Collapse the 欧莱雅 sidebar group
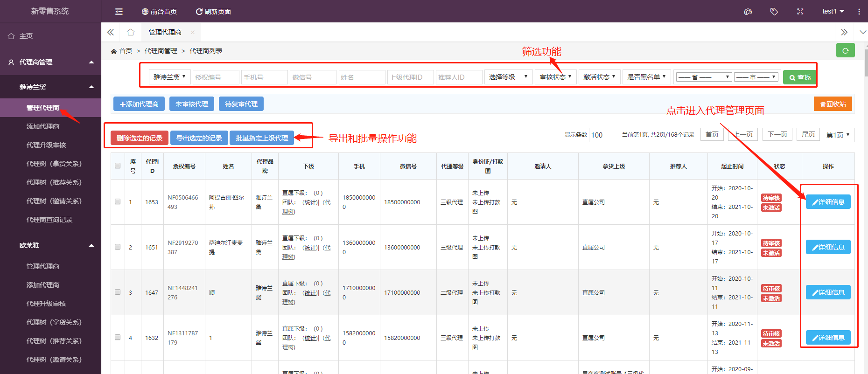 click(x=50, y=245)
